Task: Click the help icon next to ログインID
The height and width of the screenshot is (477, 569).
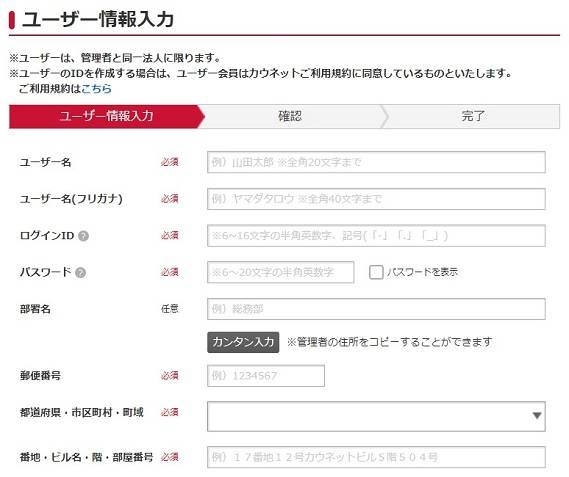Action: [x=83, y=236]
